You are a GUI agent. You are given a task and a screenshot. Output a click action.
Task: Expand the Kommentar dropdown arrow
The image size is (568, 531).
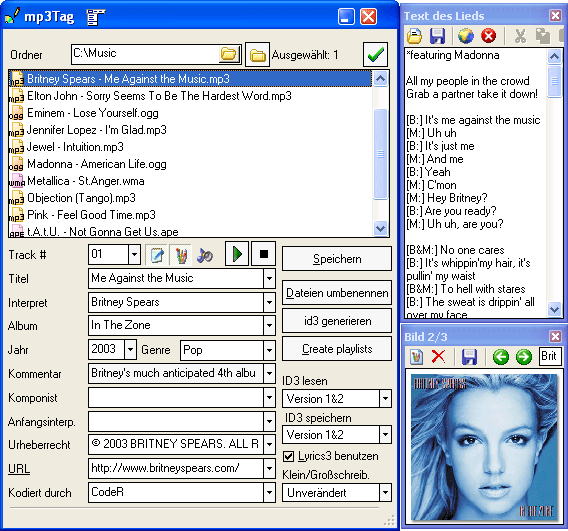click(269, 373)
